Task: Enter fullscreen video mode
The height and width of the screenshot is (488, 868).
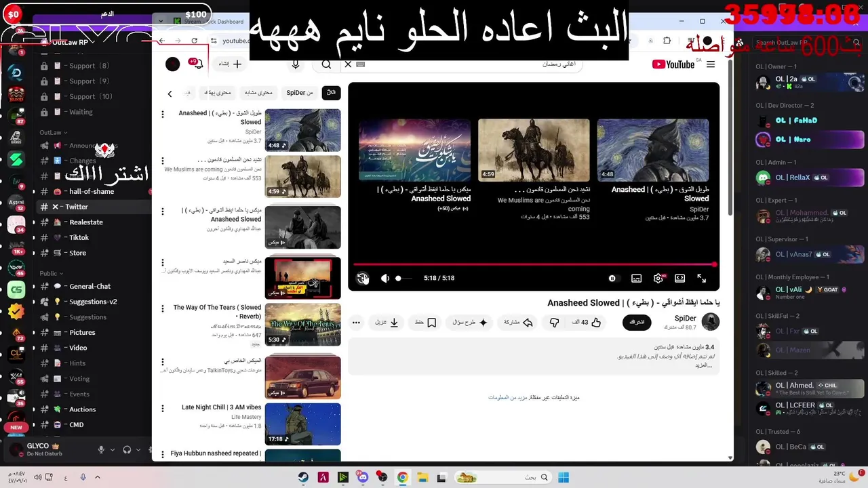Action: point(702,278)
